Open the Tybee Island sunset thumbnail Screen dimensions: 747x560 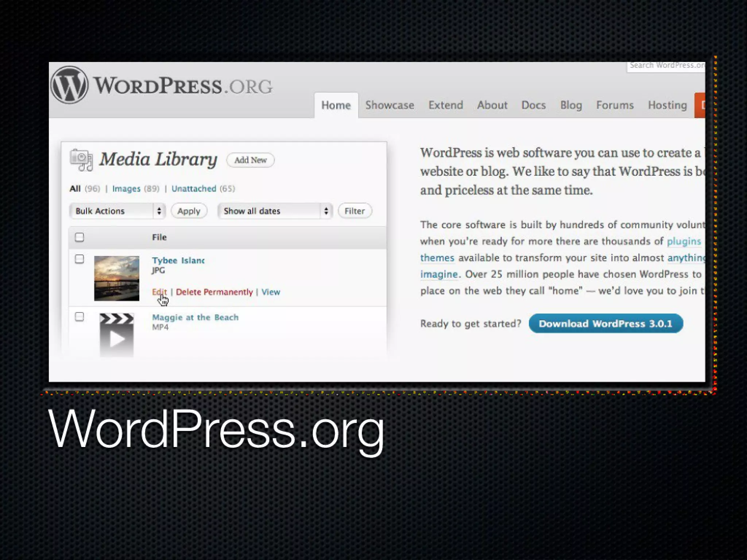click(x=117, y=278)
